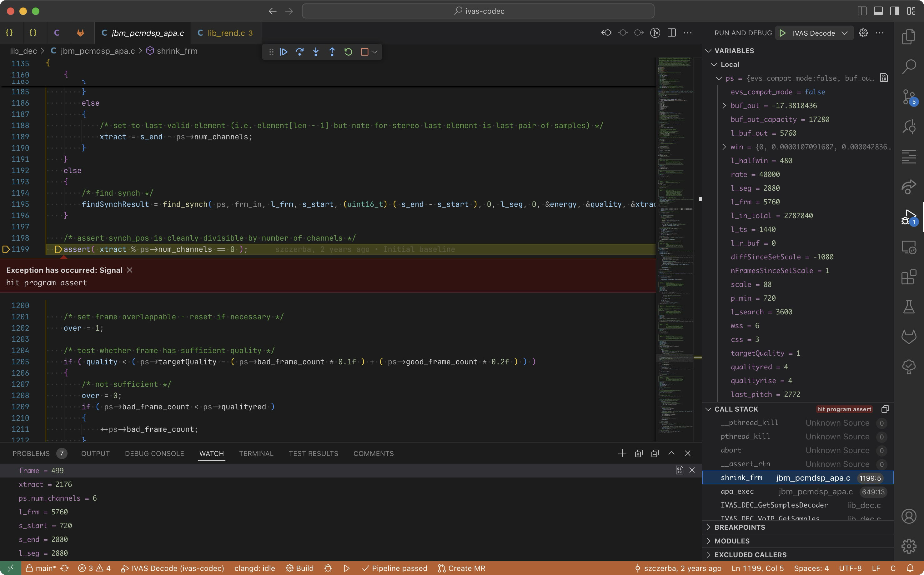This screenshot has height=575, width=924.
Task: Select apa_exec frame in call stack
Action: tap(737, 491)
